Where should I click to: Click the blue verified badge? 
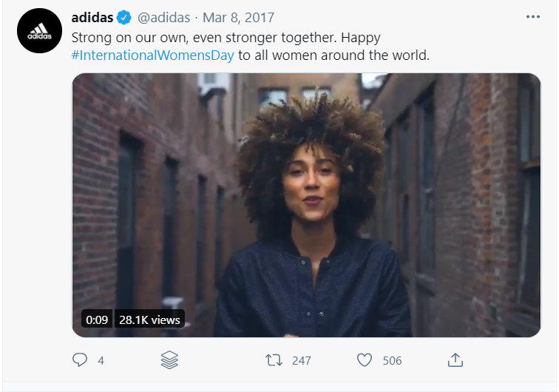click(x=124, y=18)
